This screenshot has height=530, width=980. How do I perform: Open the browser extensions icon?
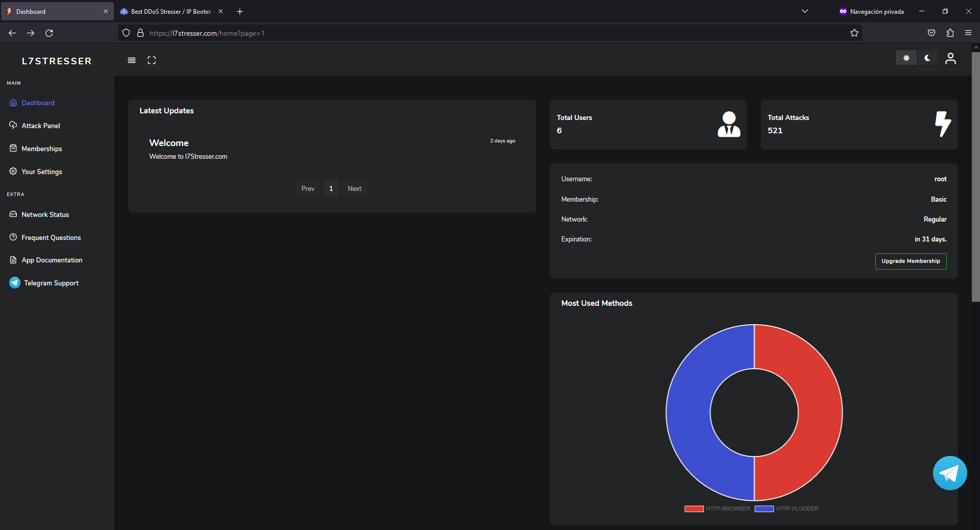point(950,33)
